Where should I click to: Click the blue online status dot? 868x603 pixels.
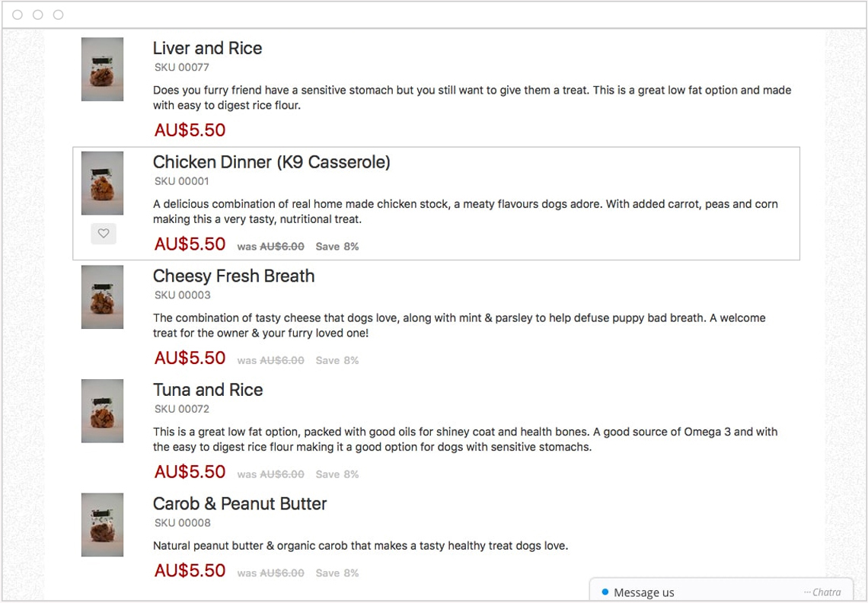[x=605, y=592]
